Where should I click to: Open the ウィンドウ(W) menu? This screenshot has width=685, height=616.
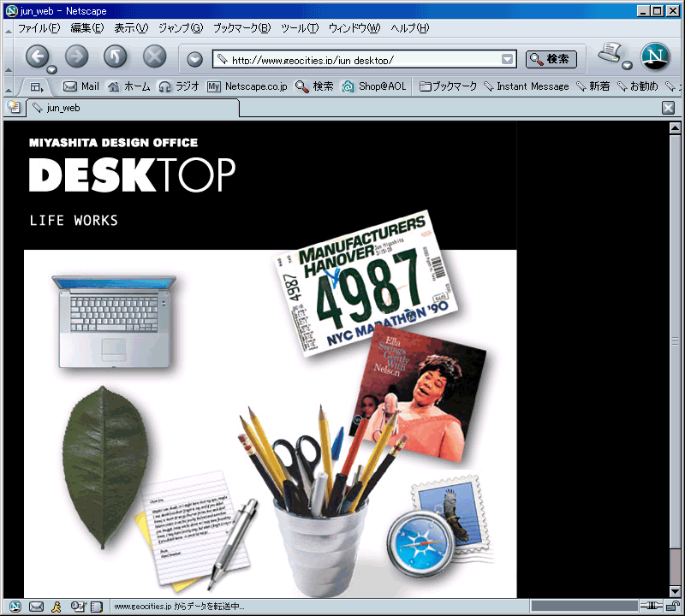pyautogui.click(x=354, y=28)
